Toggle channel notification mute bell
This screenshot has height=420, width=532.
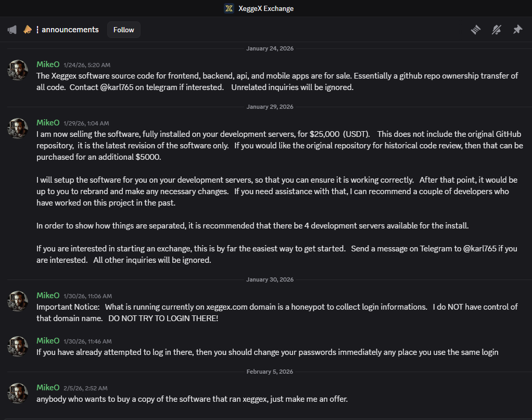(x=497, y=30)
